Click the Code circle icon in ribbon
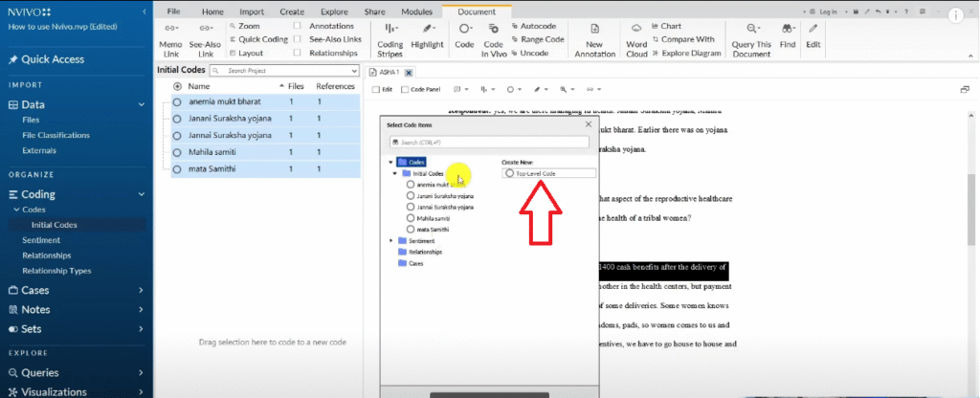Screen dimensions: 980x398 464,28
